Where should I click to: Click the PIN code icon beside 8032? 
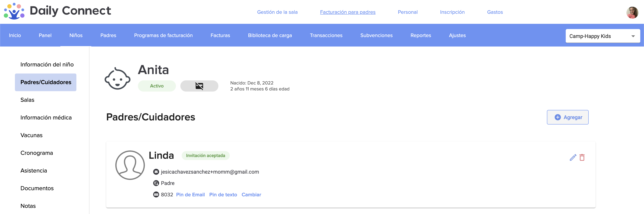tap(156, 194)
